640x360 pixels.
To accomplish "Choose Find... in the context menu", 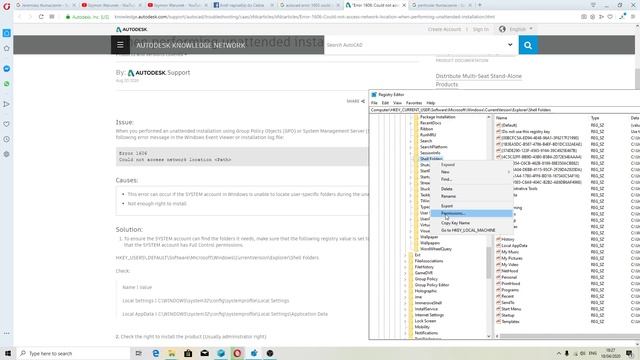I will pos(471,179).
